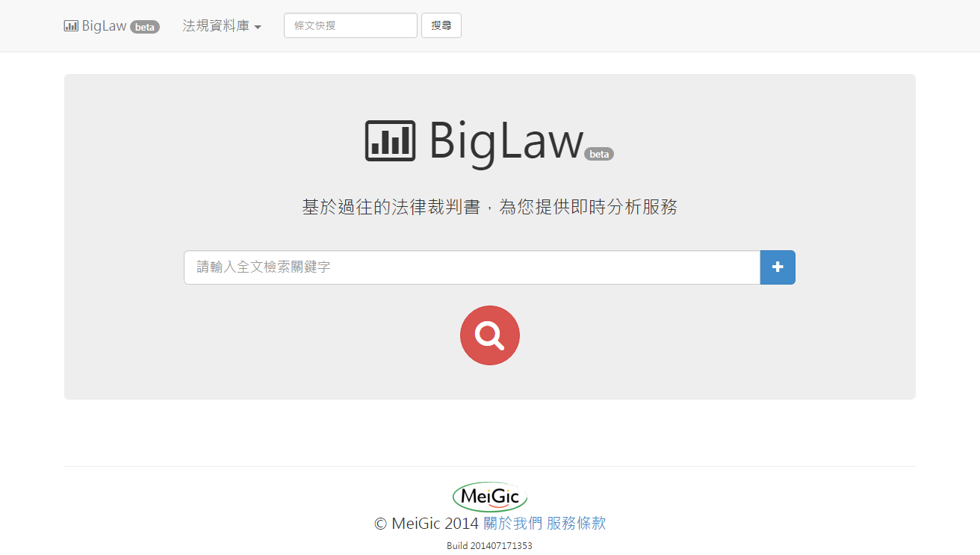
Task: Click the large BigLaw chart logo
Action: (x=390, y=140)
